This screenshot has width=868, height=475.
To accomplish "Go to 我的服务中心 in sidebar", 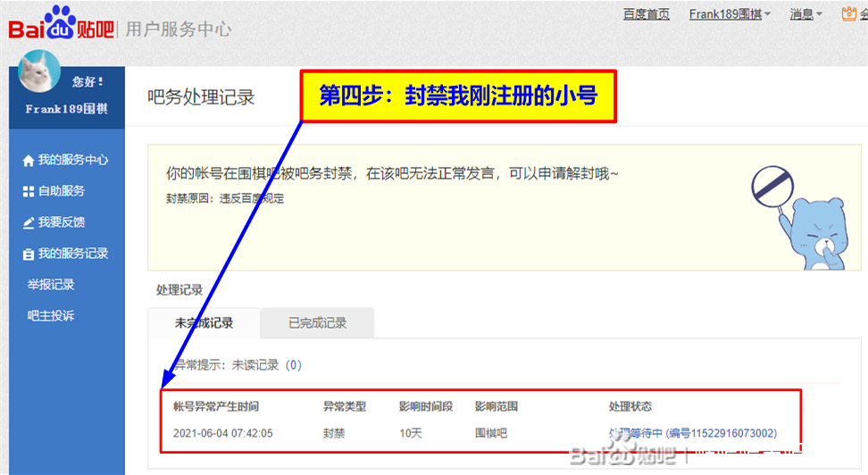I will (x=72, y=161).
